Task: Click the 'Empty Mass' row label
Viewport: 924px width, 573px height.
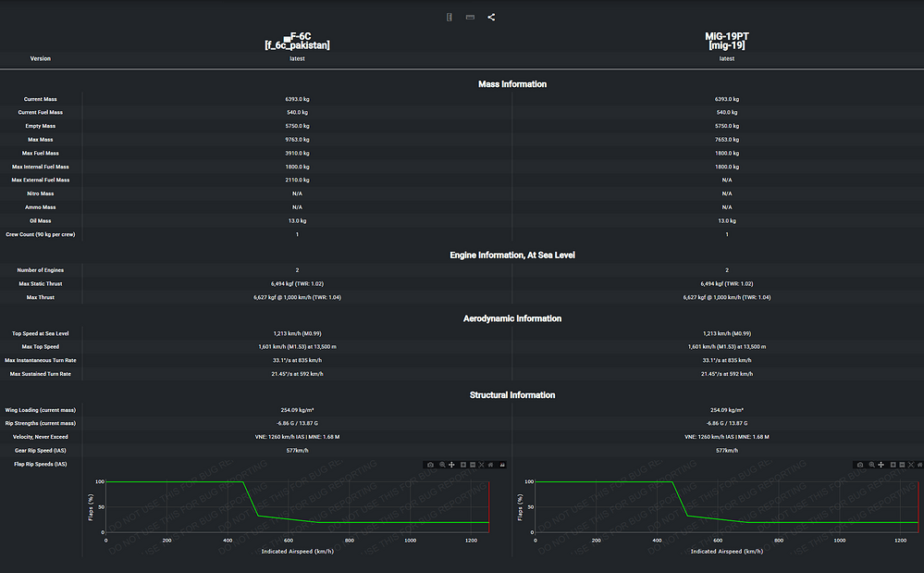Action: click(x=40, y=126)
